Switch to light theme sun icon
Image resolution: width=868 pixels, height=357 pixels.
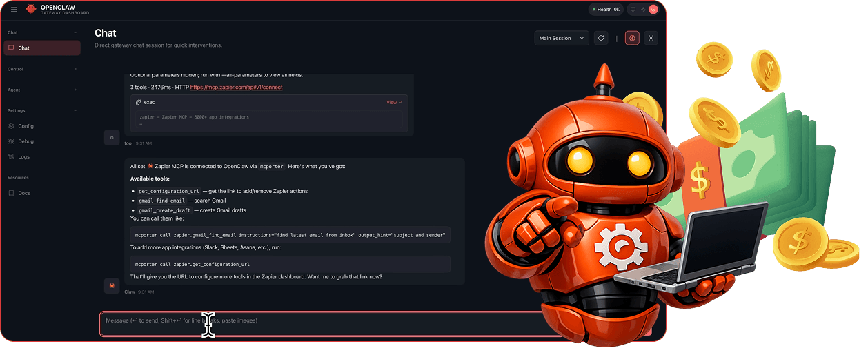[x=643, y=9]
